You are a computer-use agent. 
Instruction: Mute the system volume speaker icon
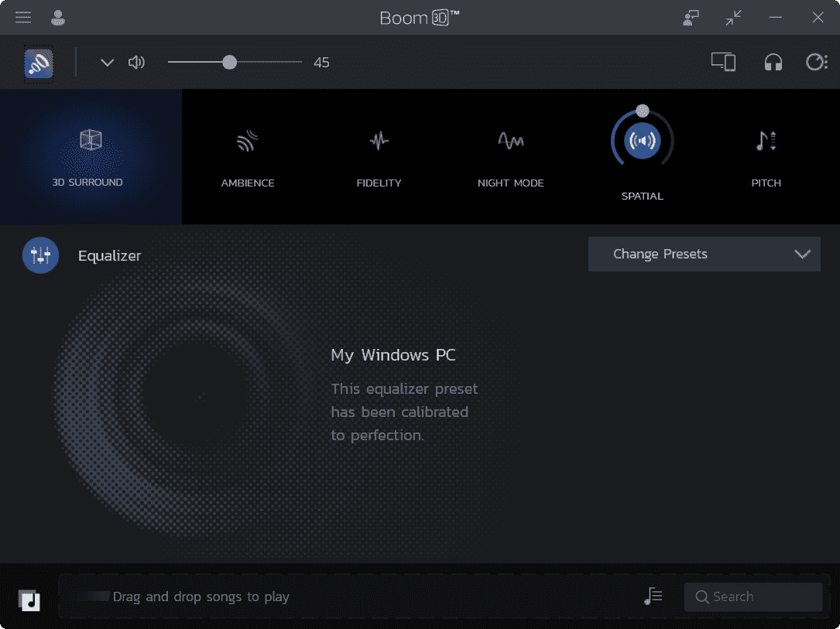coord(136,63)
